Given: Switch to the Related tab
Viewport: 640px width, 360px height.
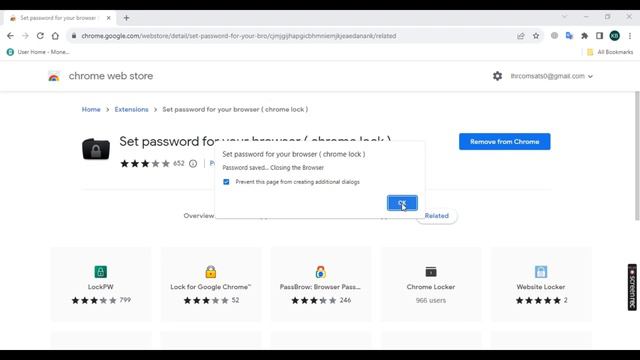Looking at the screenshot, I should [x=436, y=216].
